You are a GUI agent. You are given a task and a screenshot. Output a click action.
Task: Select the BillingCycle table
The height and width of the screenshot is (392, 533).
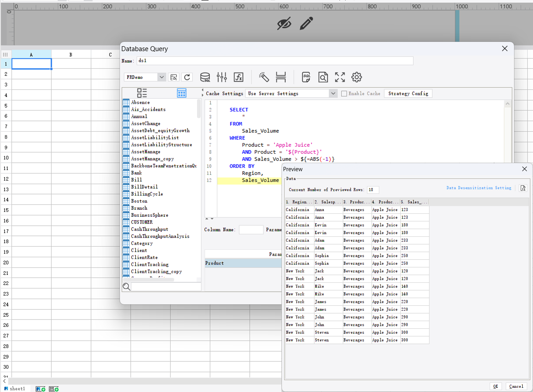(147, 194)
